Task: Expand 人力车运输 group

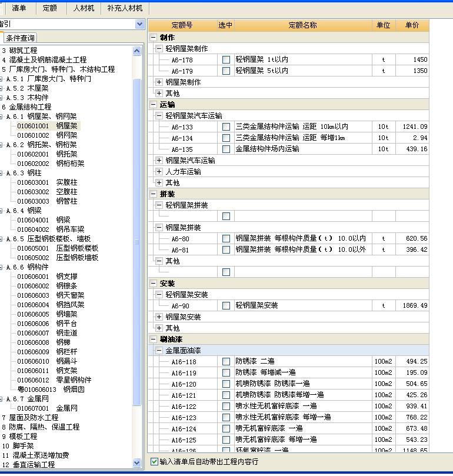Action: tap(159, 172)
